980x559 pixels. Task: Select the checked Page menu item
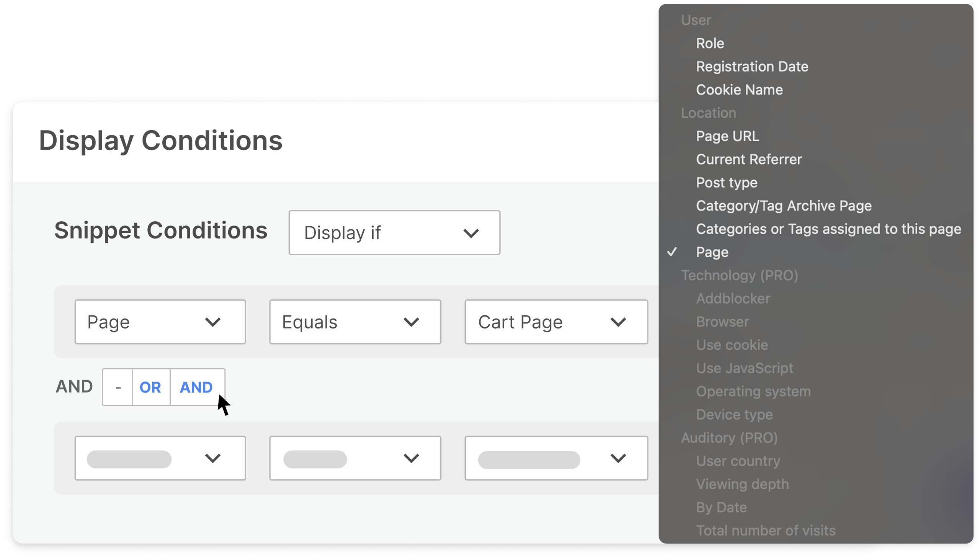click(712, 252)
